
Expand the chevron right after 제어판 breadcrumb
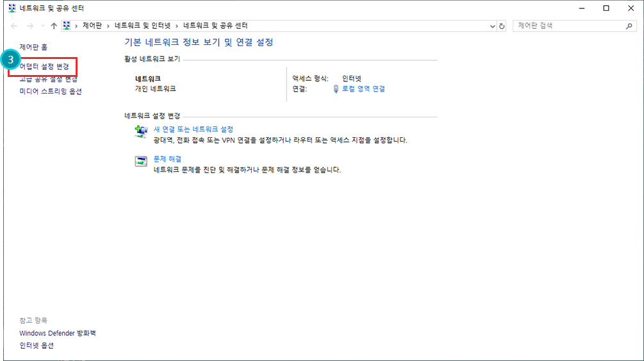pos(108,26)
